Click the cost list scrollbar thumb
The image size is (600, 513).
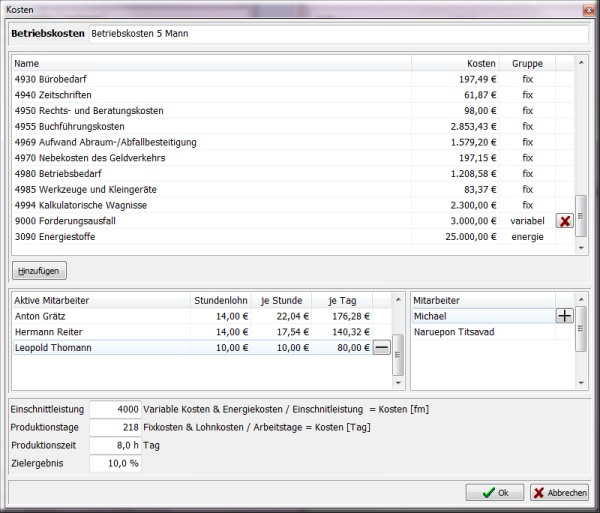coord(581,216)
